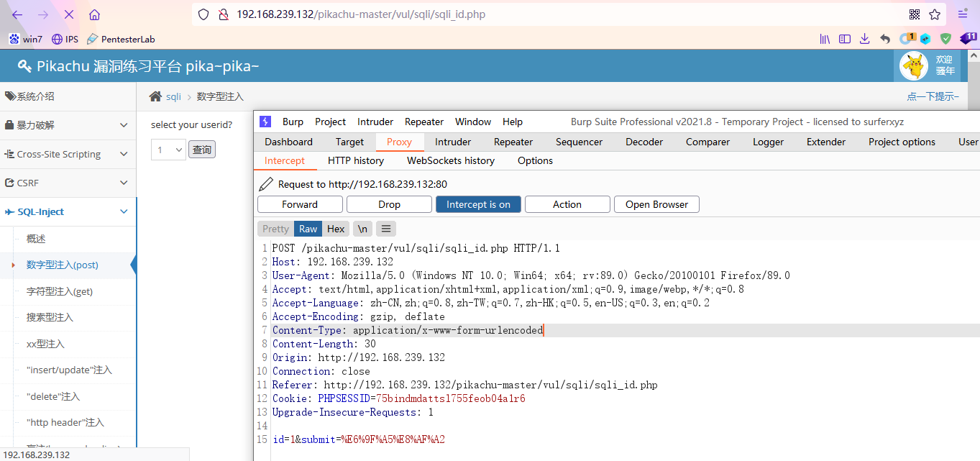Click the Pikachu user avatar
Screen dimensions: 980x461
(915, 66)
